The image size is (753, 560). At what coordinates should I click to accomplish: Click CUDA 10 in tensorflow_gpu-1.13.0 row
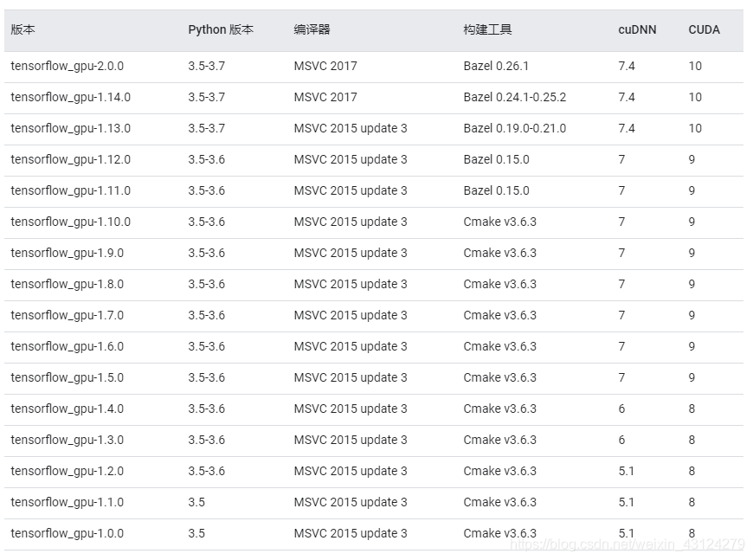pos(695,129)
